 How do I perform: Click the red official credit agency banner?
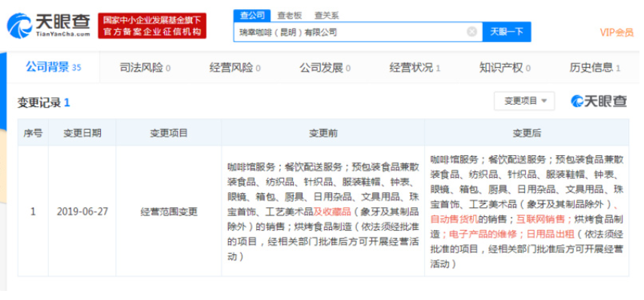point(152,26)
